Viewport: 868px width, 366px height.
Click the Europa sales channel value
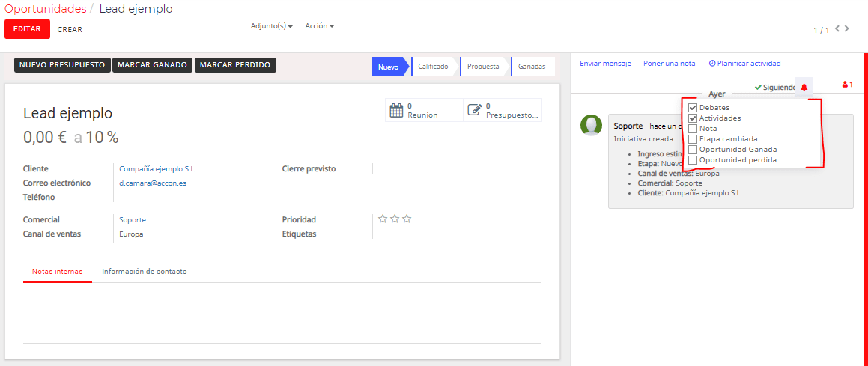click(131, 234)
